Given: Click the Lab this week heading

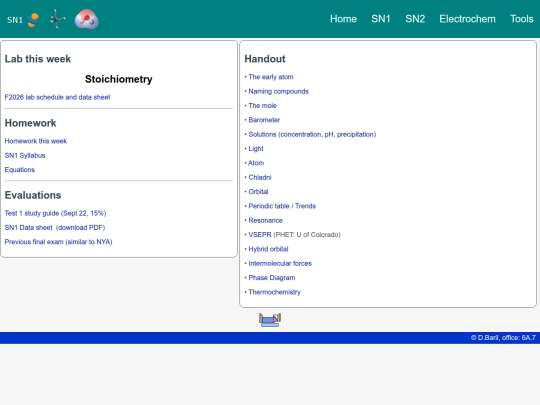Looking at the screenshot, I should pos(38,59).
